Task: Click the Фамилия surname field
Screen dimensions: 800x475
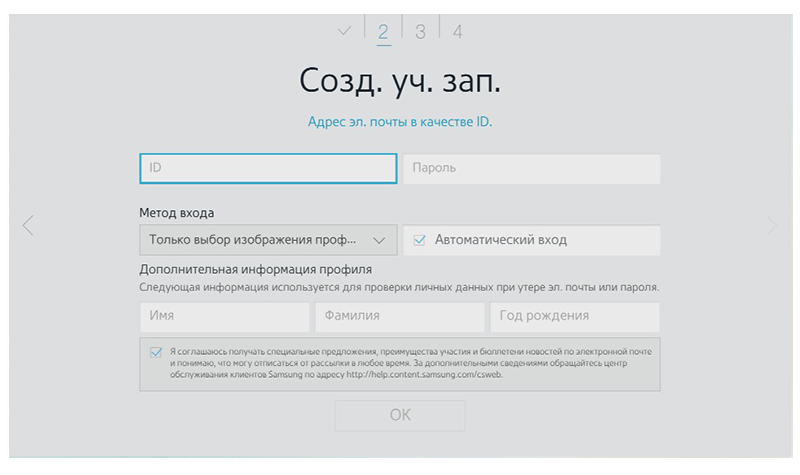Action: pyautogui.click(x=400, y=317)
